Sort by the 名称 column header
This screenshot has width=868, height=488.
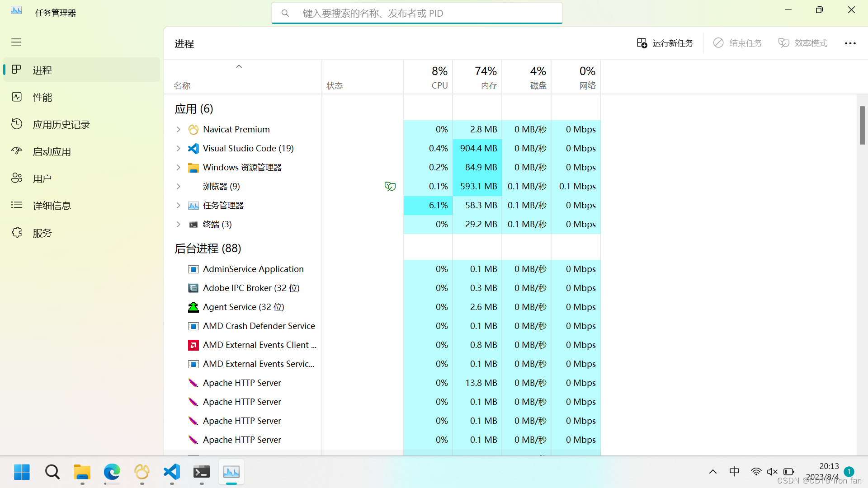[x=243, y=77]
